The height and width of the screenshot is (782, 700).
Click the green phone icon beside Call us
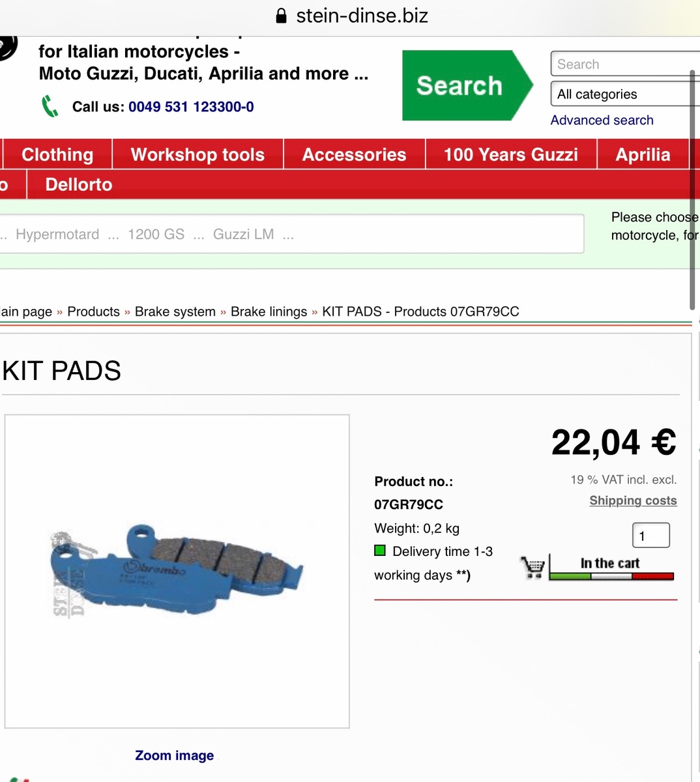(x=50, y=106)
